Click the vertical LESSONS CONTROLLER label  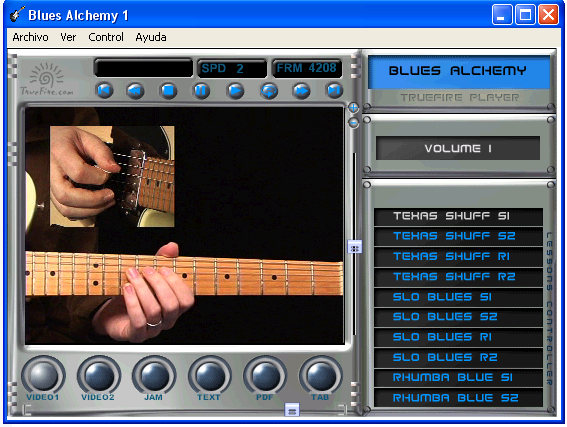[549, 309]
